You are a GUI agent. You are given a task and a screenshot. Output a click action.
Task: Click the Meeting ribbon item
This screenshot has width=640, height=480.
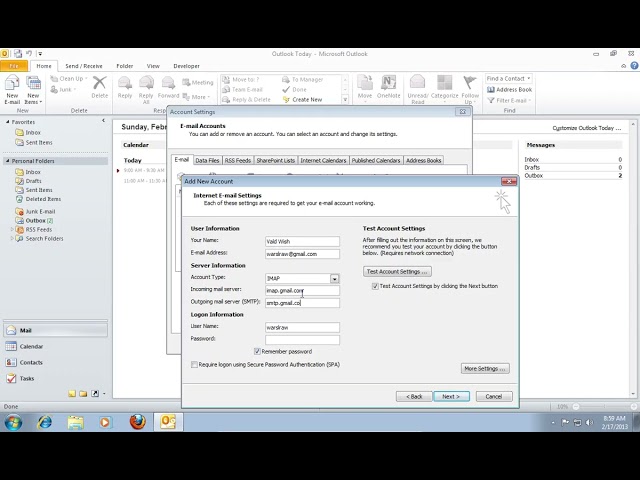[198, 82]
